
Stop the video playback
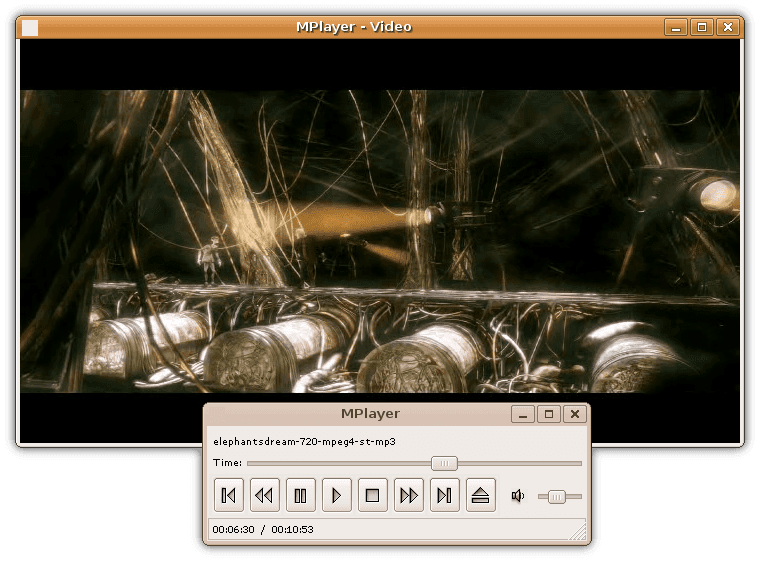click(372, 495)
